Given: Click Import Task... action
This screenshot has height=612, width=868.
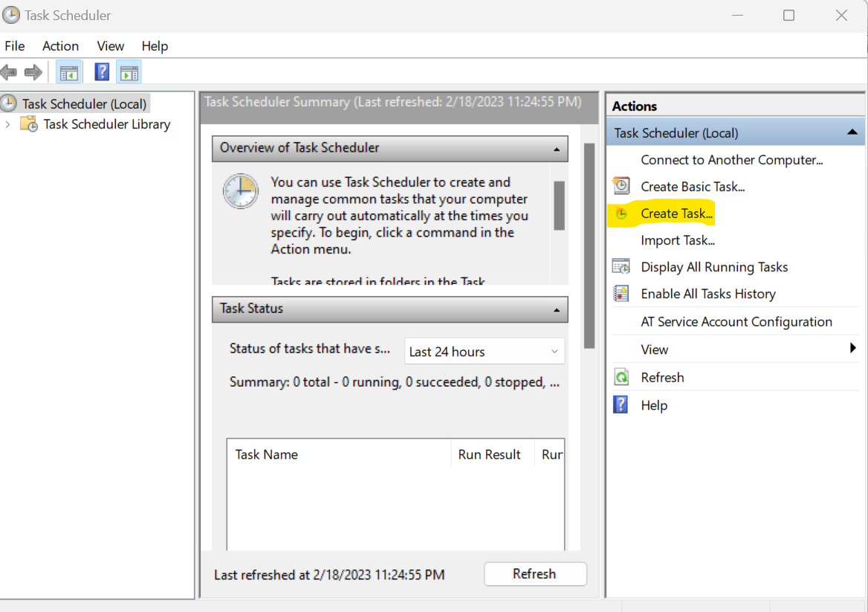Looking at the screenshot, I should (x=678, y=240).
